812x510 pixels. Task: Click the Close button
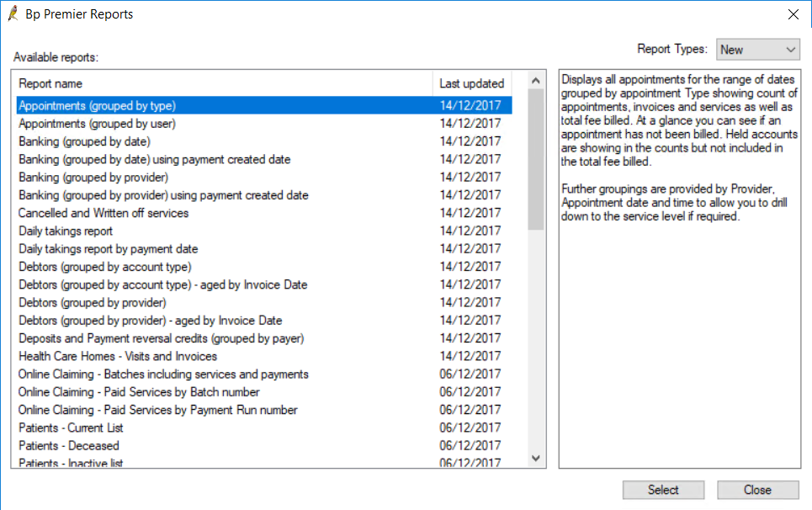pyautogui.click(x=757, y=490)
